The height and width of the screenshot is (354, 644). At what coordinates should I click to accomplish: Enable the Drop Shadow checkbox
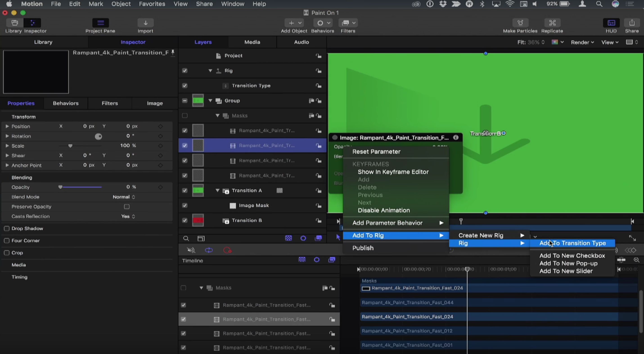(7, 229)
